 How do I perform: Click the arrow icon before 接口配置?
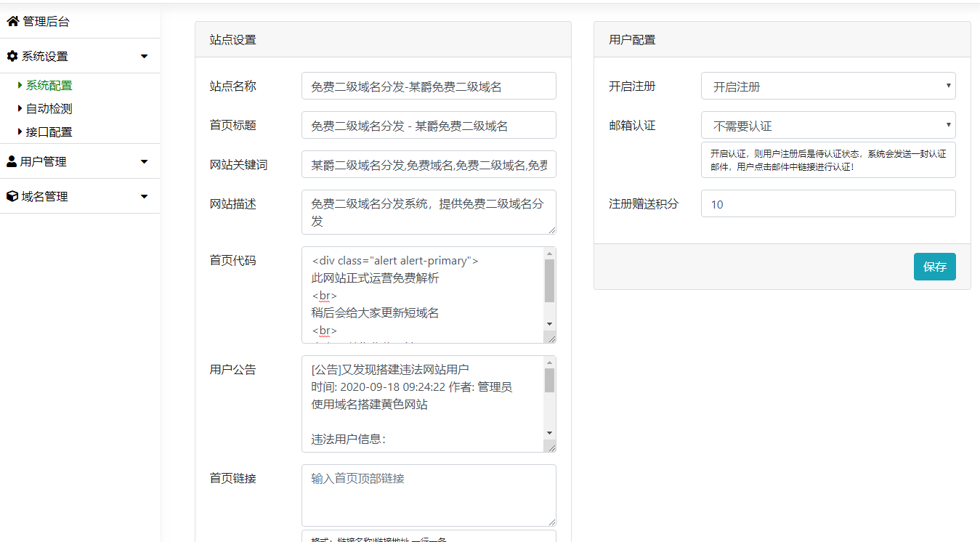(19, 132)
